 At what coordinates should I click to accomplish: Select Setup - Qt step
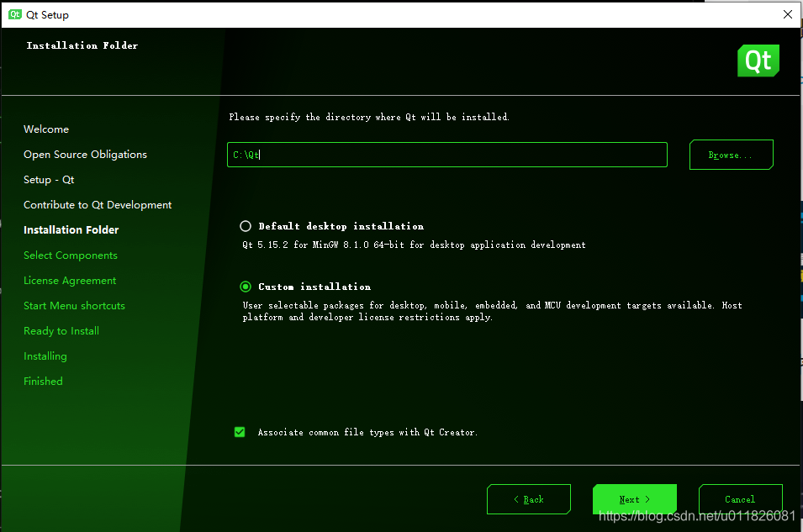[49, 180]
